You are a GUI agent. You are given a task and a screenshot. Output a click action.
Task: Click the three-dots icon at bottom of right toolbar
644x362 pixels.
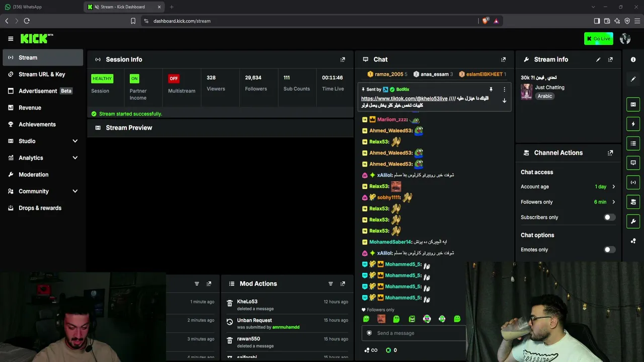pos(633,241)
